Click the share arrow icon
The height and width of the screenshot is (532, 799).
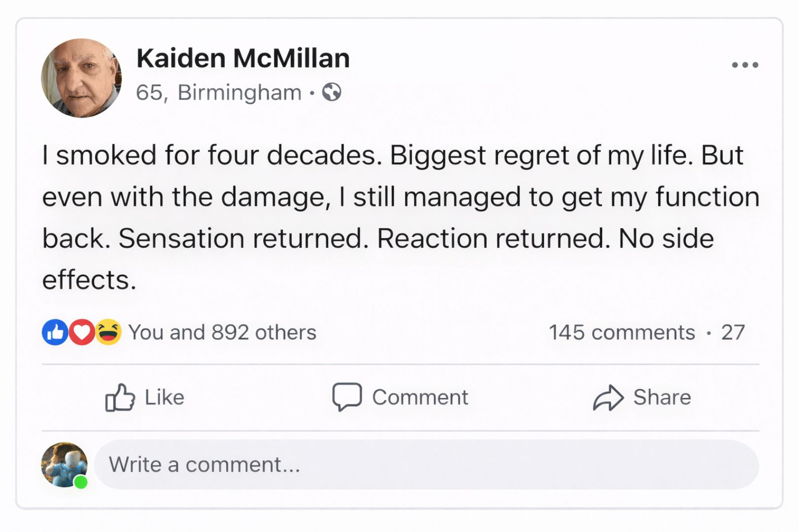click(x=608, y=397)
